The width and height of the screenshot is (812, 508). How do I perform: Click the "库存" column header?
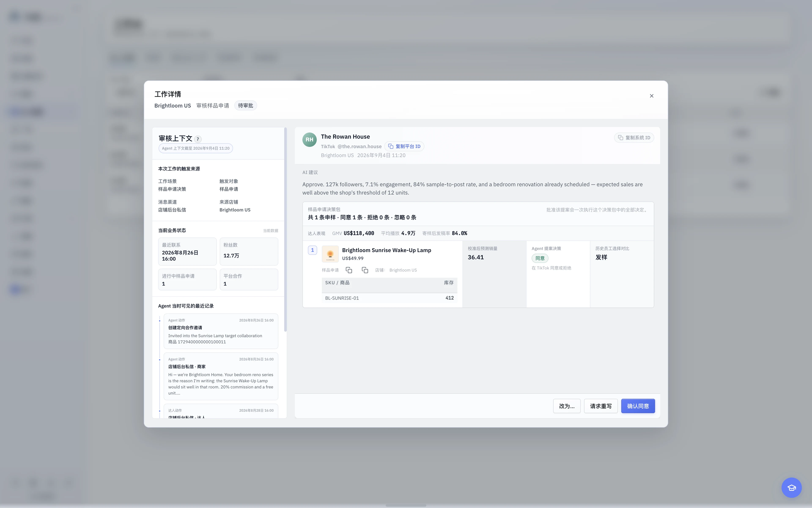(449, 283)
